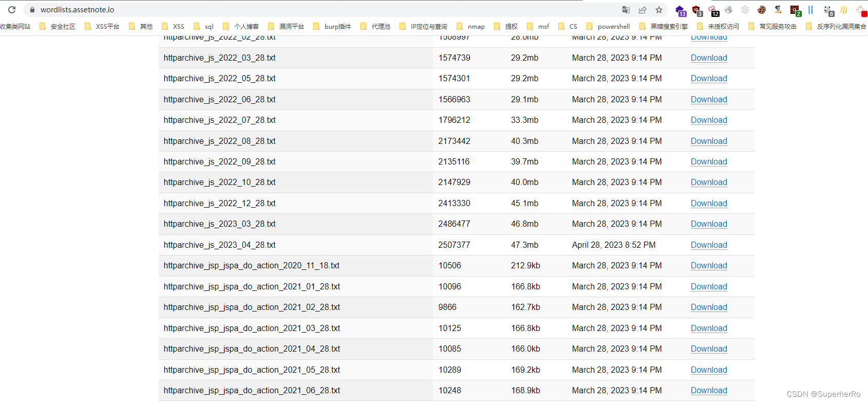Viewport: 868px width, 403px height.
Task: Download httparchive_js_2022_08_28.txt
Action: pos(709,141)
